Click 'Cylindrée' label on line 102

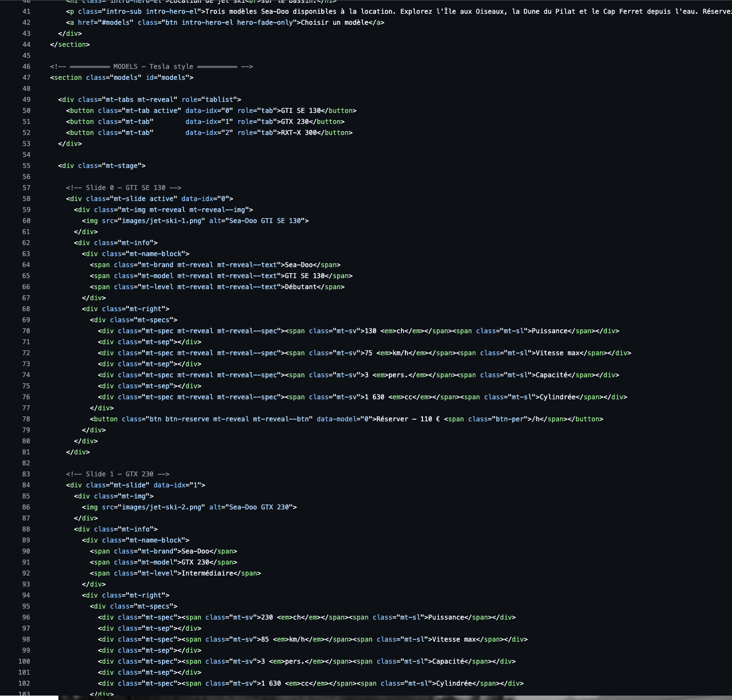[x=454, y=683]
